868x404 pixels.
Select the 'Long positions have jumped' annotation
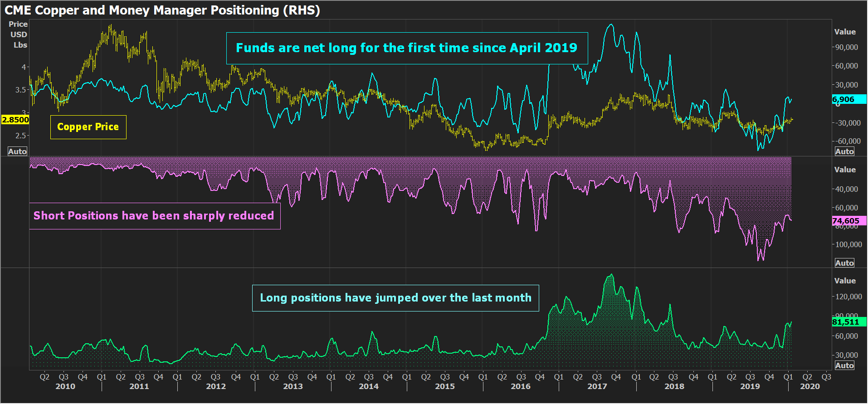pos(395,298)
